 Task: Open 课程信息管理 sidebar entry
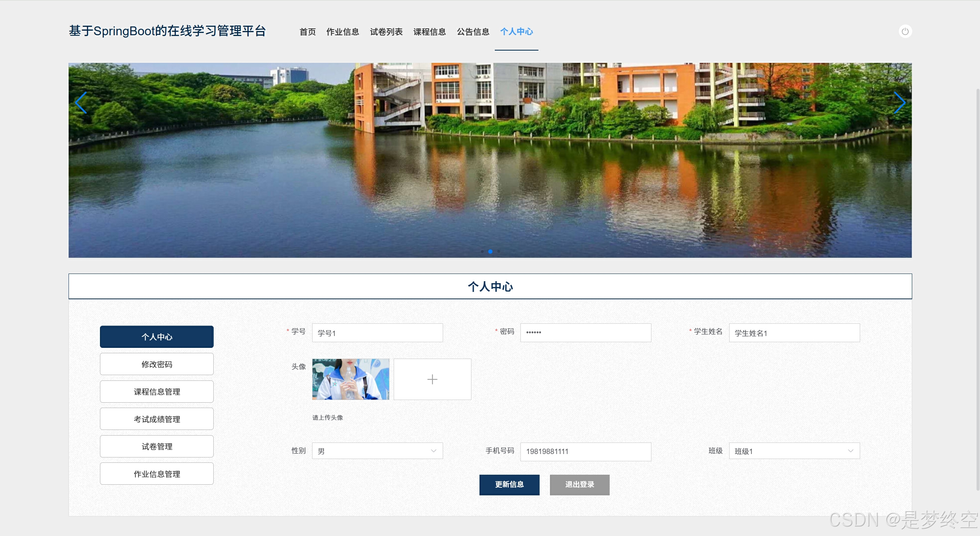[x=157, y=392]
